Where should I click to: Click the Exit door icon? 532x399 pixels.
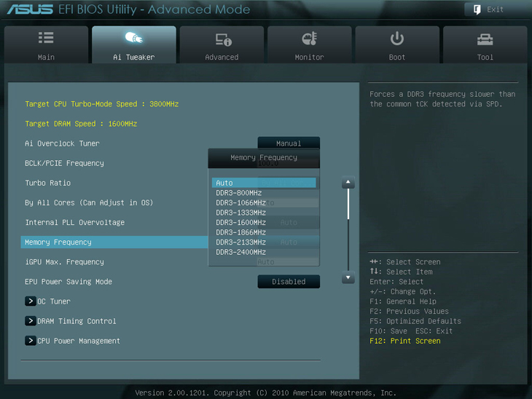coord(477,9)
